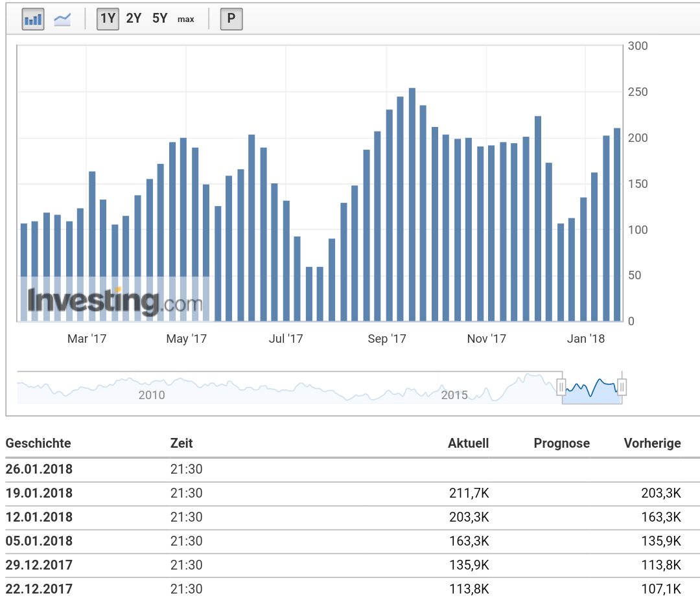
Task: Click the 21:30 time in the 26.01.2018 row
Action: pyautogui.click(x=186, y=469)
